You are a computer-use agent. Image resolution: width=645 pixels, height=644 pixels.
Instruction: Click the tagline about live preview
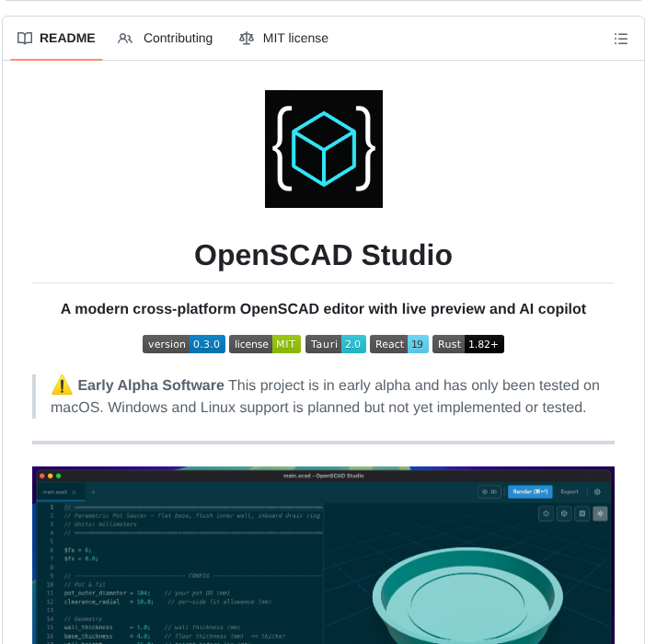click(x=323, y=309)
